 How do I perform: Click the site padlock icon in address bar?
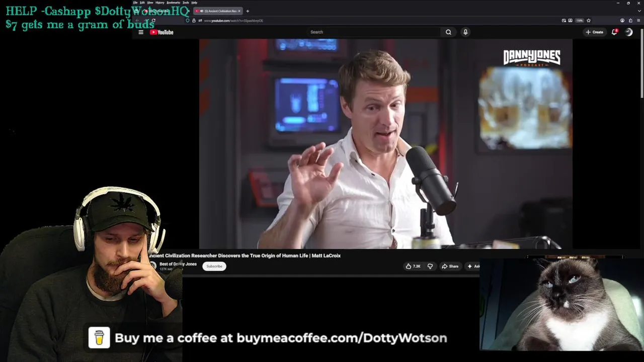point(194,21)
